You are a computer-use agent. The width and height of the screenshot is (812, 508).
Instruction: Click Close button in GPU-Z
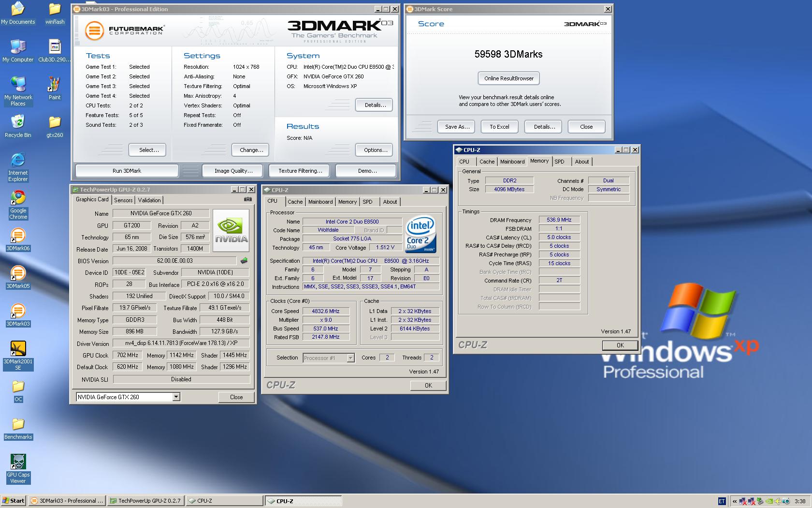(x=236, y=397)
